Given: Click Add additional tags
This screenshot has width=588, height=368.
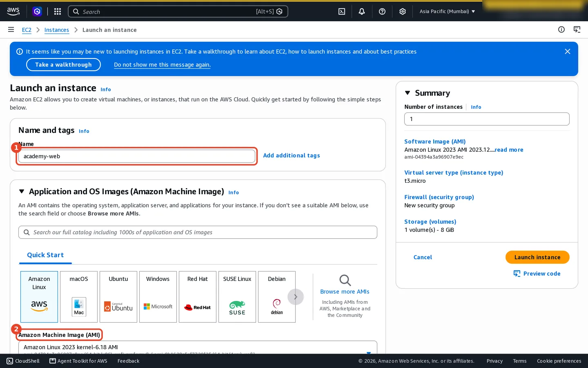Looking at the screenshot, I should pyautogui.click(x=292, y=155).
